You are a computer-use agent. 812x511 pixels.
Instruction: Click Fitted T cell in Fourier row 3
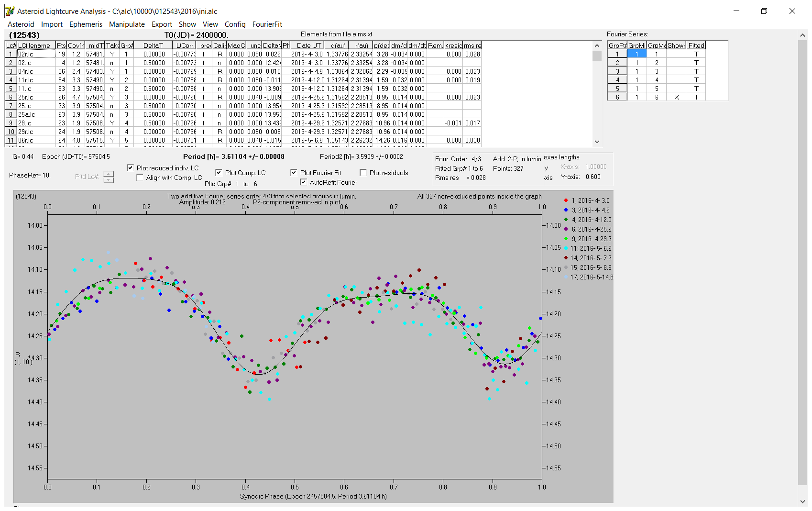pyautogui.click(x=696, y=71)
